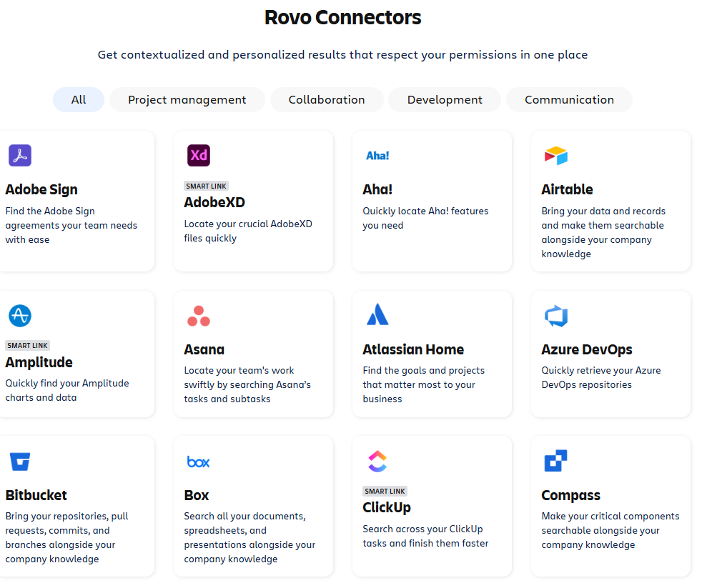Click 'Locate your crucial AdobeXD files quickly' text

(x=248, y=231)
